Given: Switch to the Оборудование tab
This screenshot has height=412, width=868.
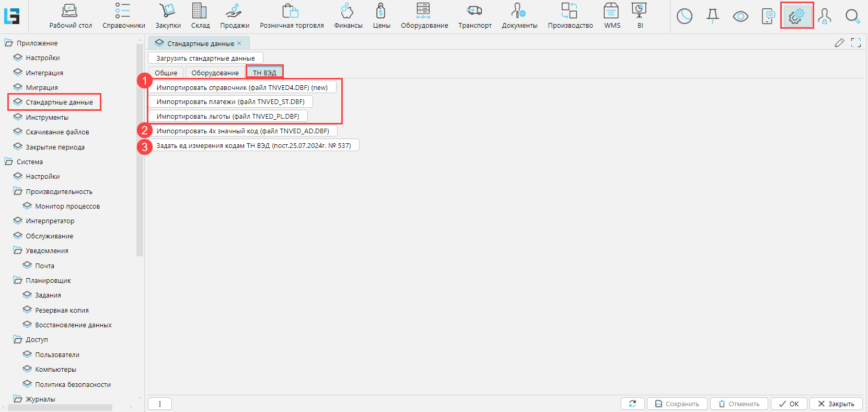Looking at the screenshot, I should point(215,73).
